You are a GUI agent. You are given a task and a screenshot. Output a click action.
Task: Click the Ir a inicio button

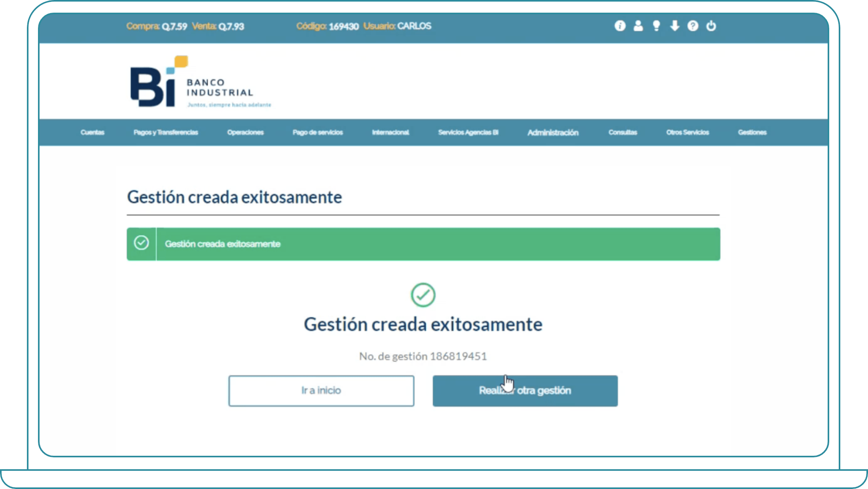point(321,391)
